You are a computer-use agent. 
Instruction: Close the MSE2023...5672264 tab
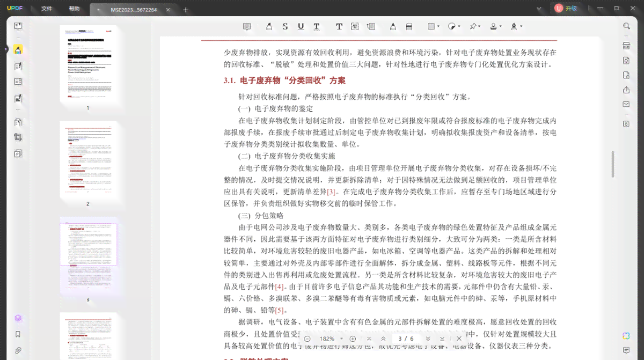[168, 10]
